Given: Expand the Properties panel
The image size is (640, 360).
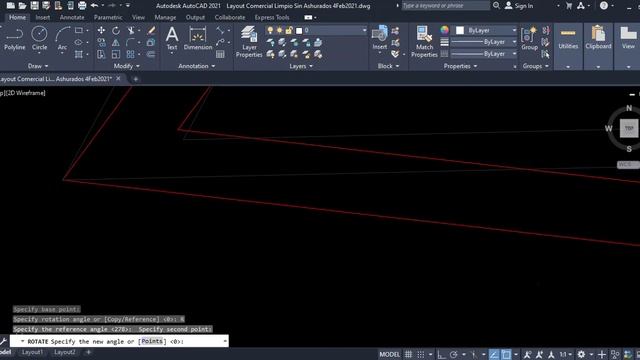Looking at the screenshot, I should pyautogui.click(x=460, y=66).
